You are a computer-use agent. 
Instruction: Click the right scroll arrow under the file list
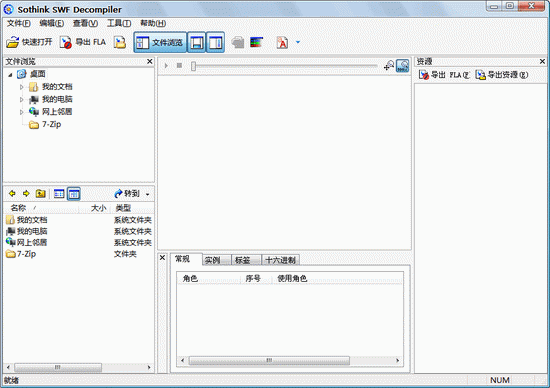click(x=149, y=367)
